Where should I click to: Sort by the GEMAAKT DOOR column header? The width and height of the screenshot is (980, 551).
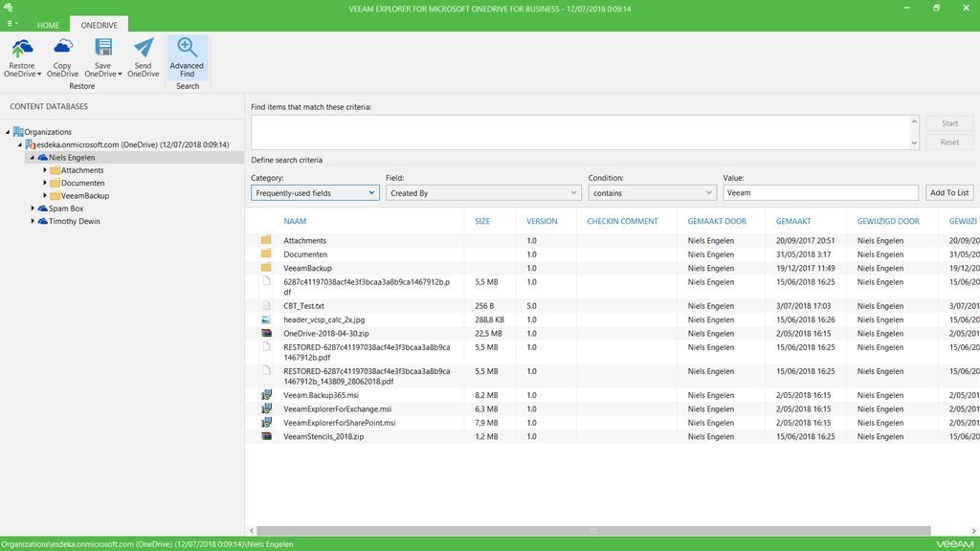717,221
